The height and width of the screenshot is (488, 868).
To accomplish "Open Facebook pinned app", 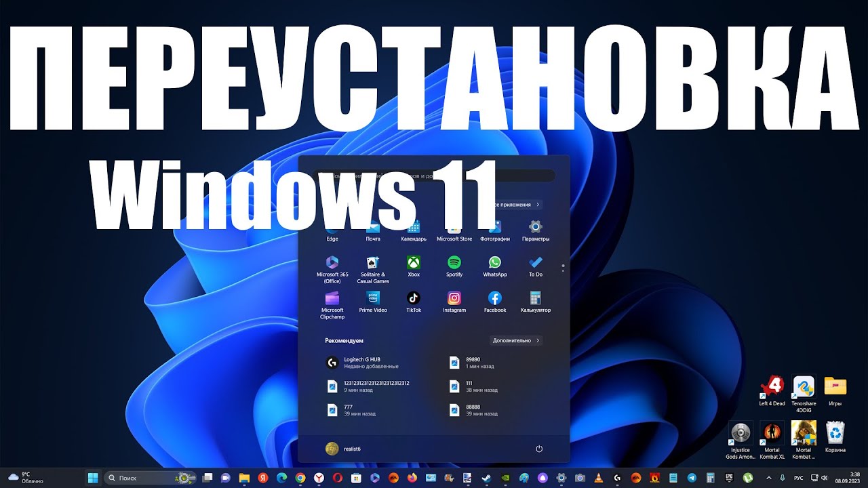I will tap(495, 302).
